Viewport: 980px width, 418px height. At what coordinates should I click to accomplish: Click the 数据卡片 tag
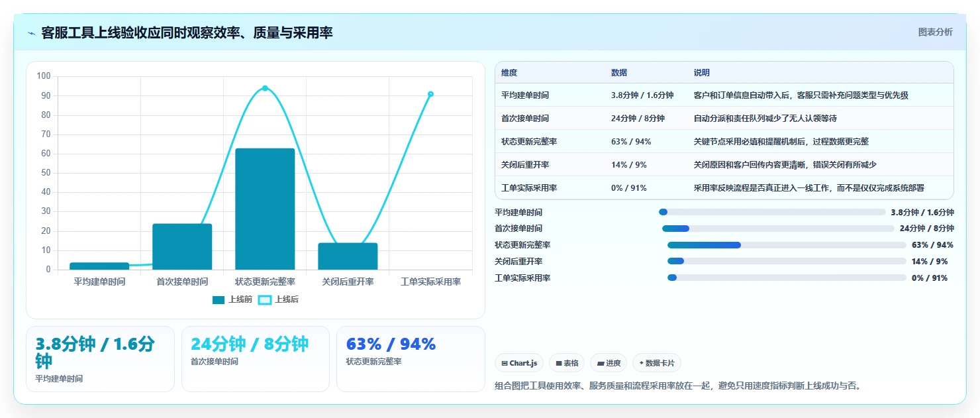(x=657, y=363)
